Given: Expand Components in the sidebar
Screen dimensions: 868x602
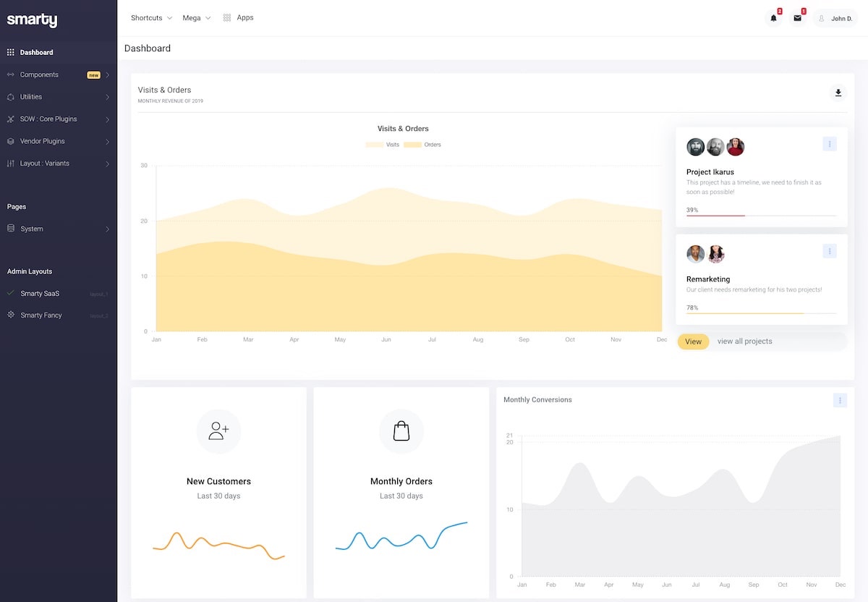Looking at the screenshot, I should point(58,75).
